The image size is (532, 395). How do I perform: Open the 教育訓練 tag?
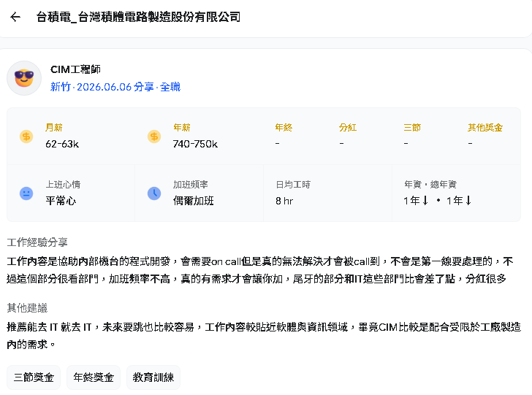(x=153, y=377)
